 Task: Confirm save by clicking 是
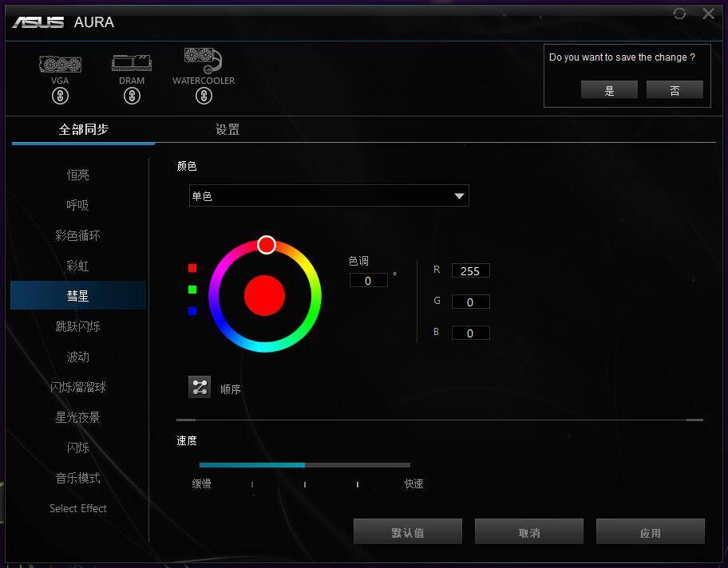click(609, 89)
